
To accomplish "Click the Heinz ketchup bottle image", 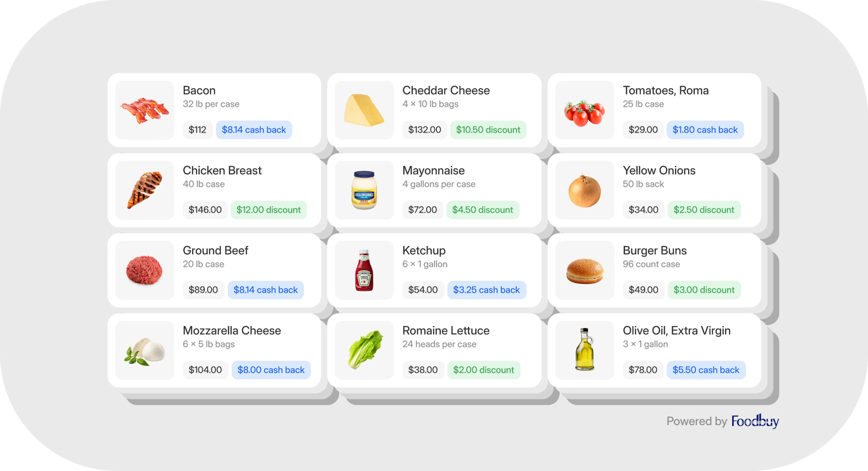I will point(364,270).
